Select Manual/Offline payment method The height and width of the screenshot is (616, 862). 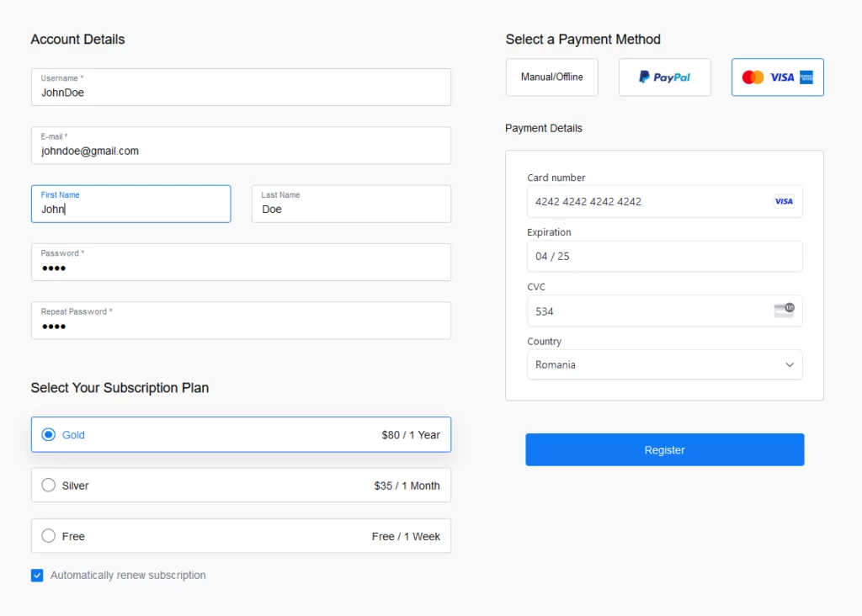(x=552, y=77)
